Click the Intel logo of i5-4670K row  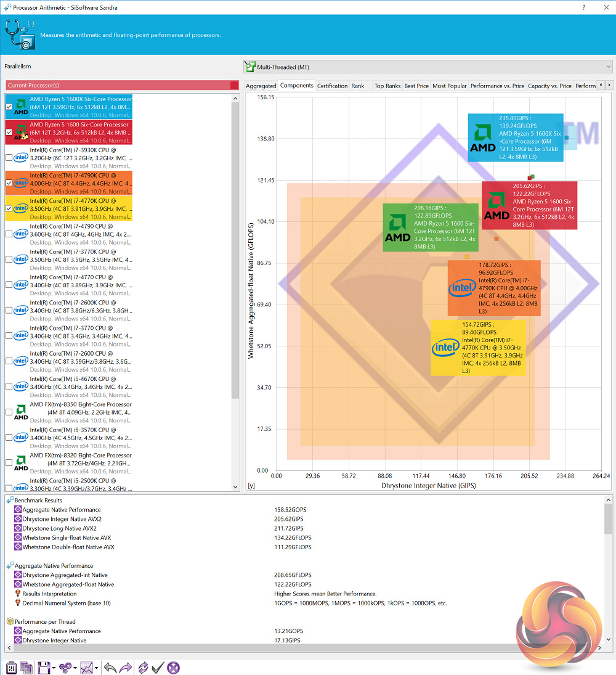coord(21,387)
